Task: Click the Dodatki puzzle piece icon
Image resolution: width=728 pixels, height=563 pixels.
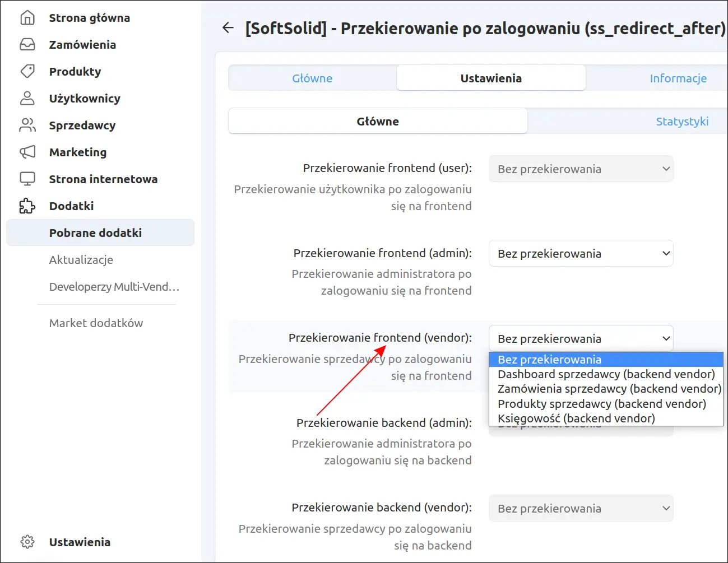Action: 27,206
